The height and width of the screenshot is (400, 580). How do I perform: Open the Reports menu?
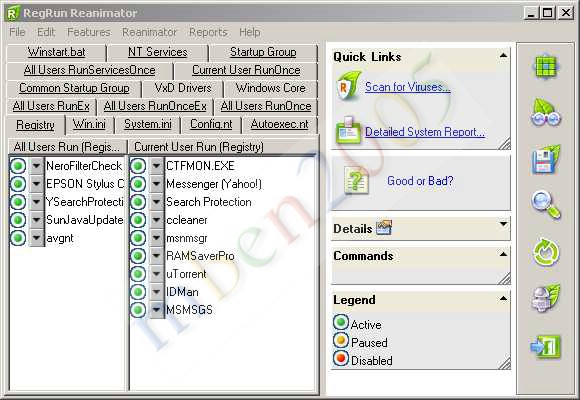(x=208, y=32)
